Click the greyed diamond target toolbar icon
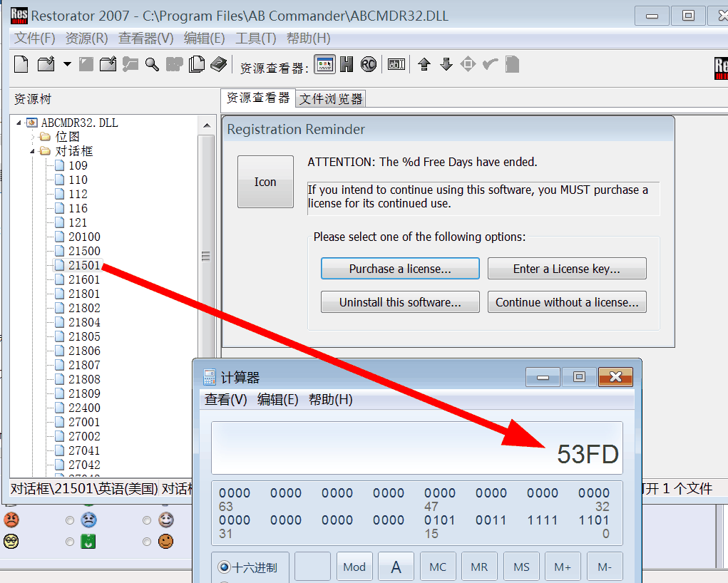 click(x=468, y=64)
